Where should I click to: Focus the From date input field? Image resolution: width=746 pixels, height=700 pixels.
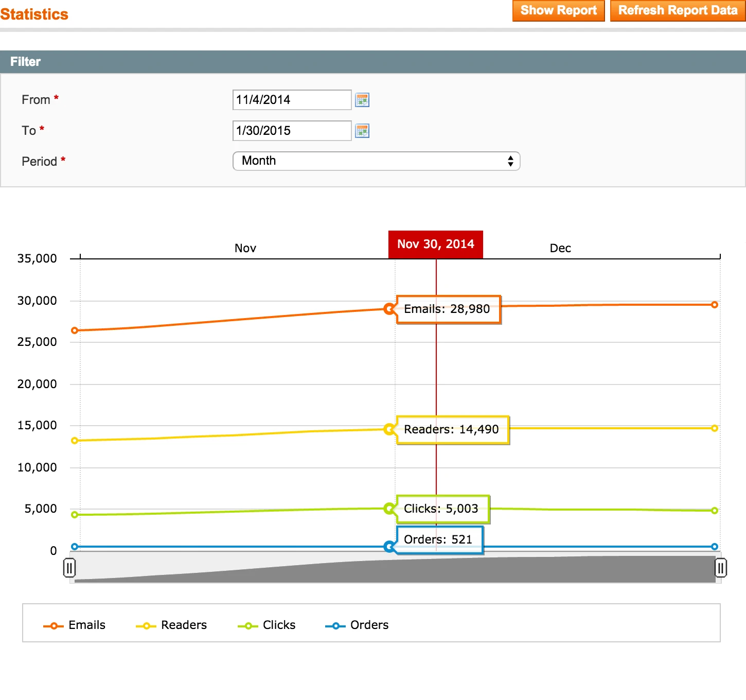point(292,100)
